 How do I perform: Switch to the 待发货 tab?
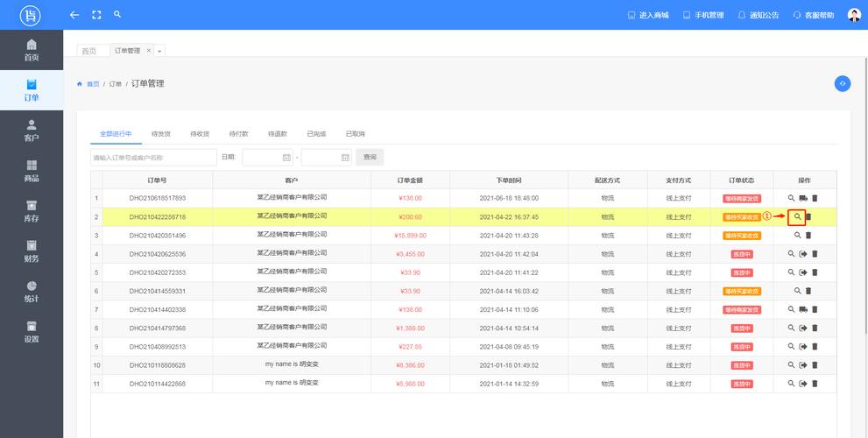[x=161, y=134]
